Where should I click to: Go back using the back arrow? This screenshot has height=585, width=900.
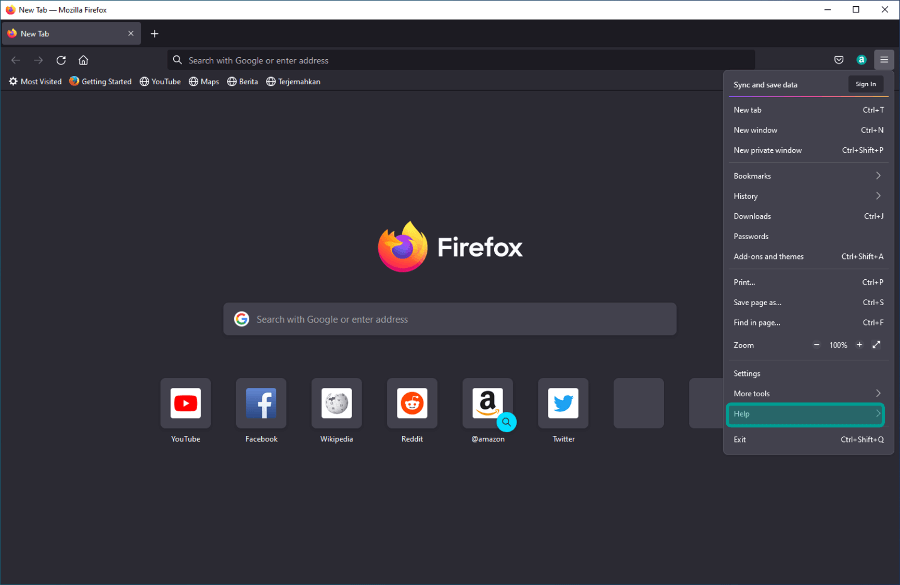(x=15, y=60)
